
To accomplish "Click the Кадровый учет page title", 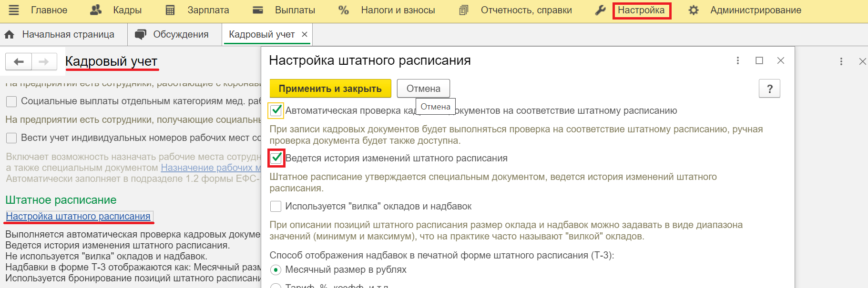I will tap(111, 61).
